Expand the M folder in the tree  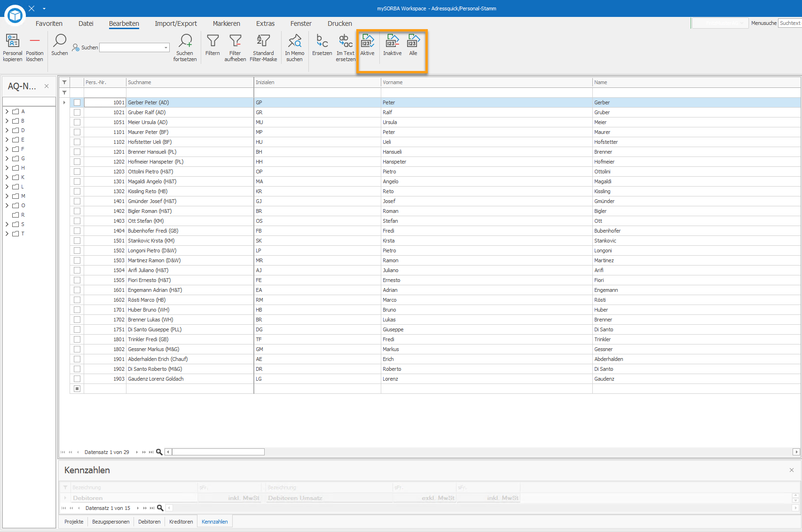coord(7,196)
